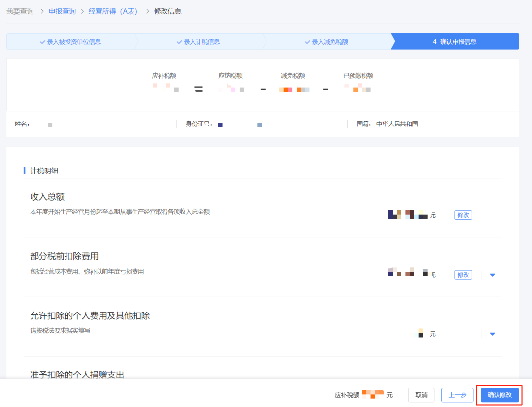Select the 录入被投资单位信息 step

(73, 41)
